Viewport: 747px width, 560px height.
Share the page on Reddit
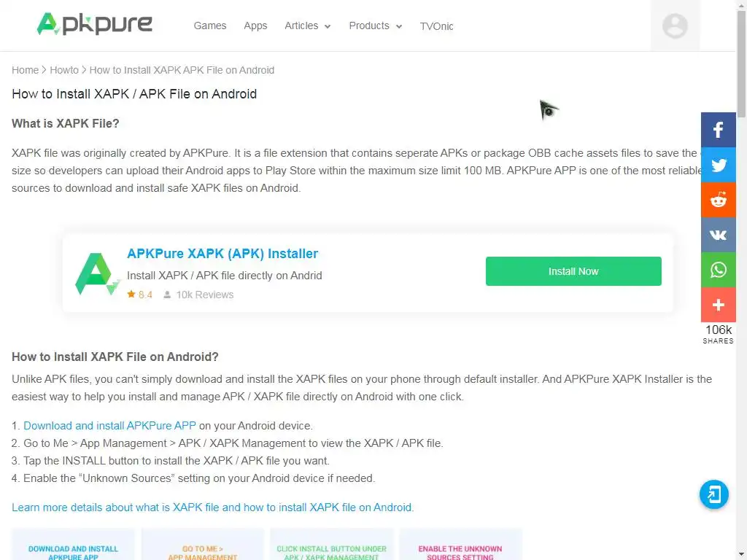click(x=718, y=200)
